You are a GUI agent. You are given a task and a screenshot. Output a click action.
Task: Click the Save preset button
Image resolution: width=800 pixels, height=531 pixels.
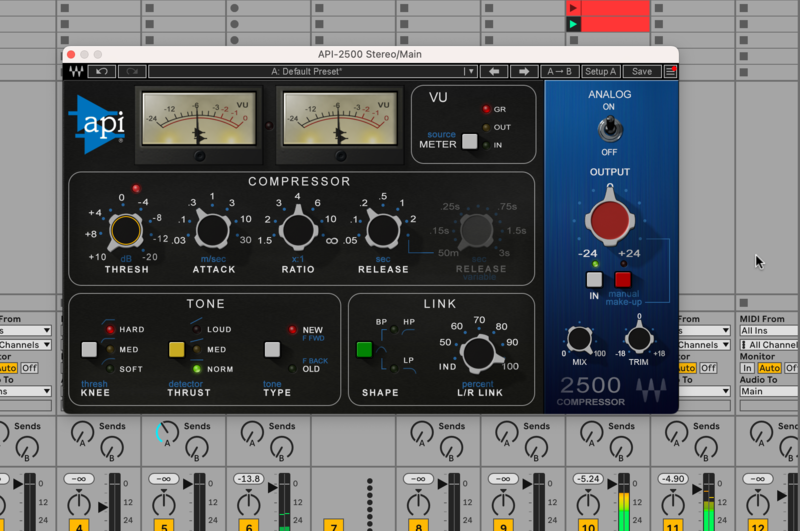coord(642,72)
